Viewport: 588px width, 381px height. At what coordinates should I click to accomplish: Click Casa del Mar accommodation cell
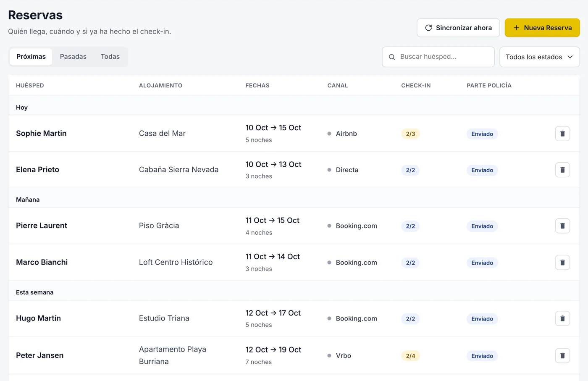(162, 133)
